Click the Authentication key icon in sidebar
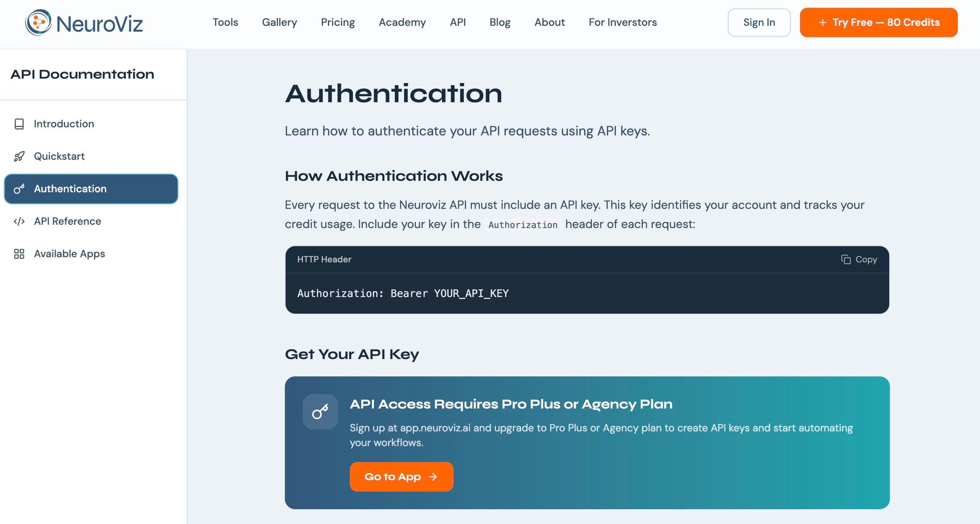 pos(19,189)
